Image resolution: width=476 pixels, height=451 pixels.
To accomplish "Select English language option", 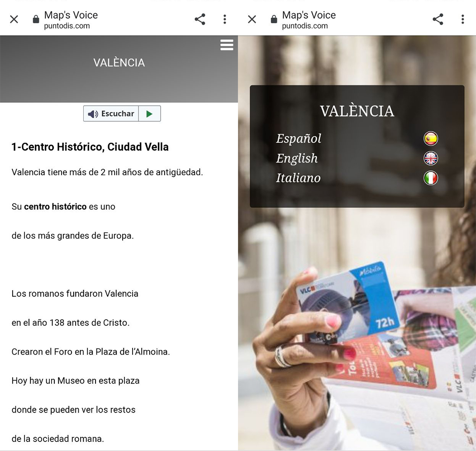I will pyautogui.click(x=297, y=158).
